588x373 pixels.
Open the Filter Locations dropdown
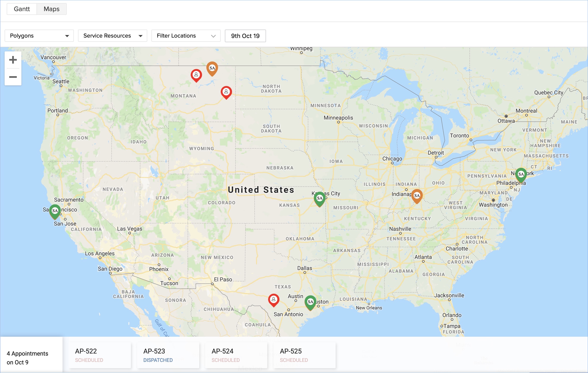pyautogui.click(x=186, y=36)
